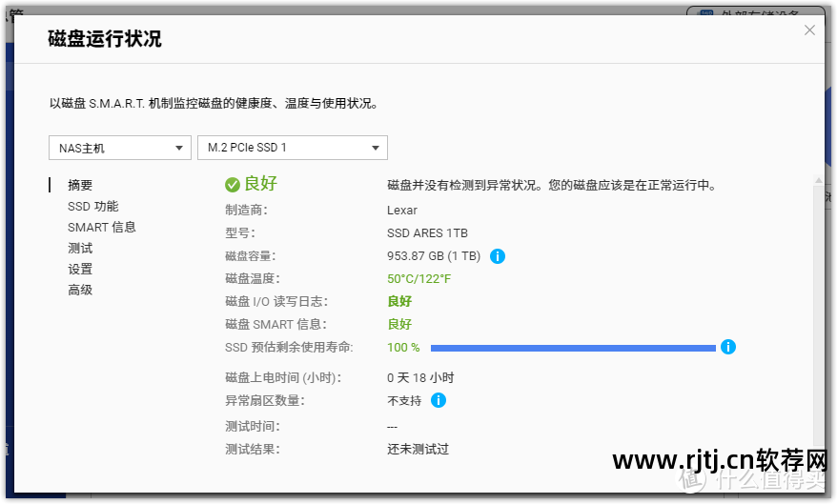Click the temperature value 50°C/122°F
The width and height of the screenshot is (837, 504).
[x=419, y=279]
